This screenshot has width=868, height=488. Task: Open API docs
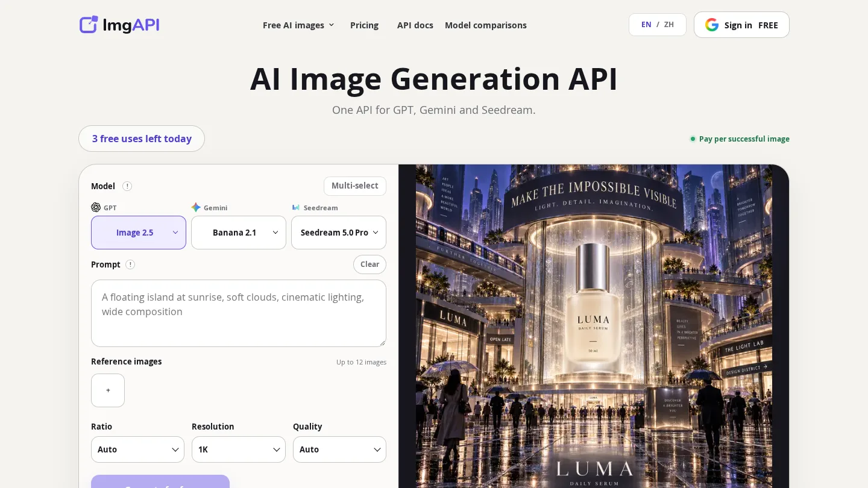tap(415, 25)
